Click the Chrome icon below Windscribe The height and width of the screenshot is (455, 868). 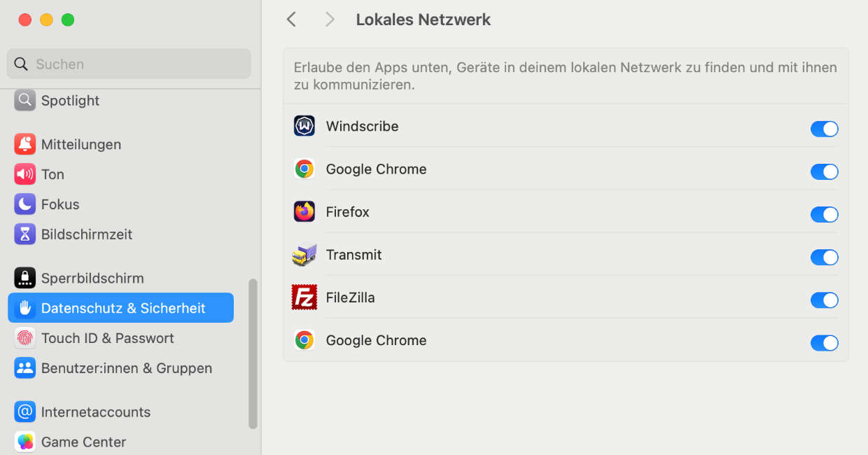pos(304,169)
